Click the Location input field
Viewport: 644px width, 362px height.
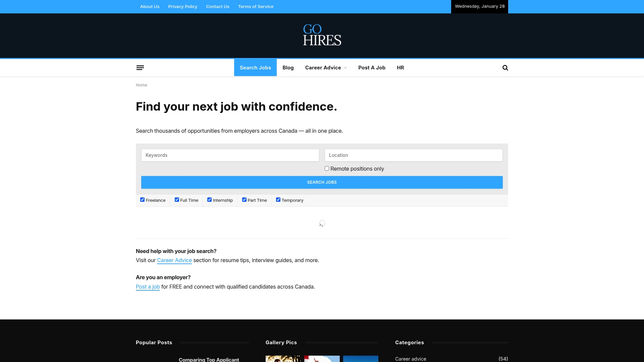click(x=413, y=155)
